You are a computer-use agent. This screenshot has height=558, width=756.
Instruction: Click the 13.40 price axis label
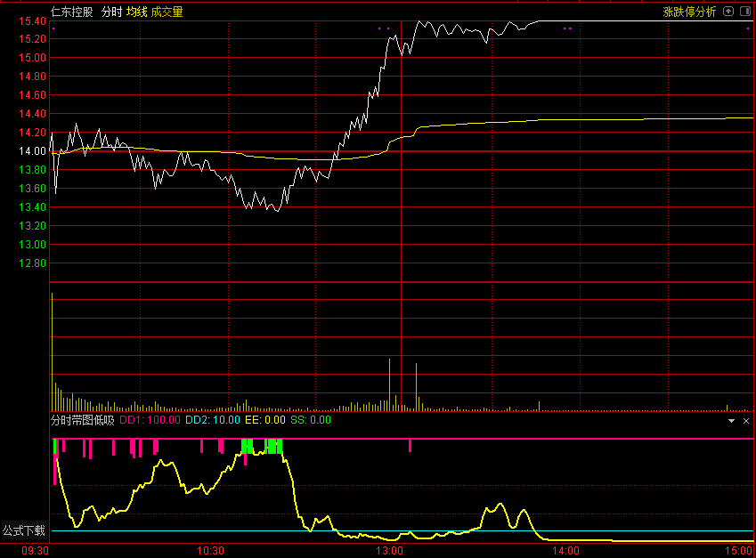click(x=32, y=207)
